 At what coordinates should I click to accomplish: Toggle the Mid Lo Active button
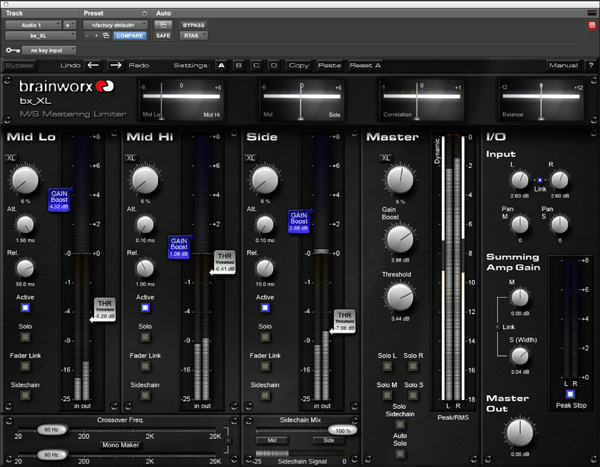tap(25, 308)
